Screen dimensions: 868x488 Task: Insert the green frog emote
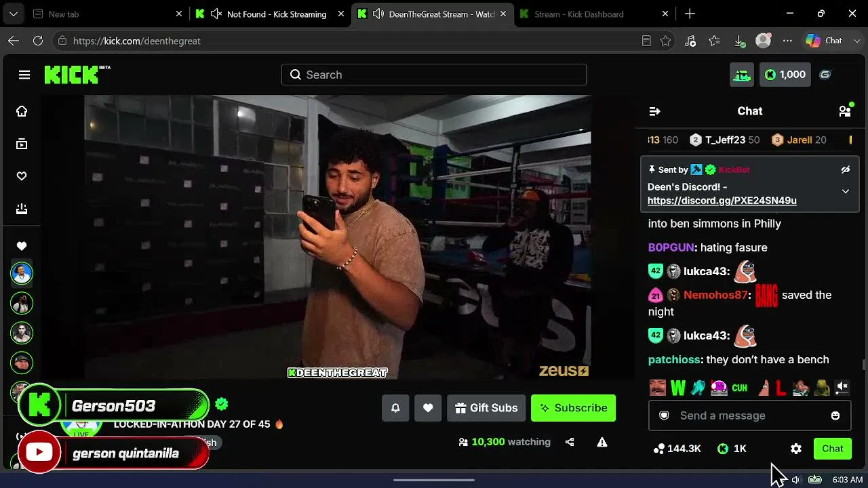[x=821, y=388]
